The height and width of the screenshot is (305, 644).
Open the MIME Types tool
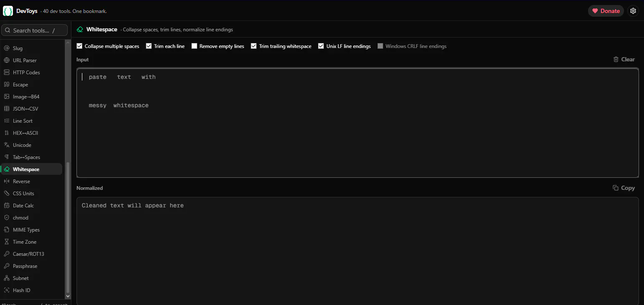coord(31,230)
